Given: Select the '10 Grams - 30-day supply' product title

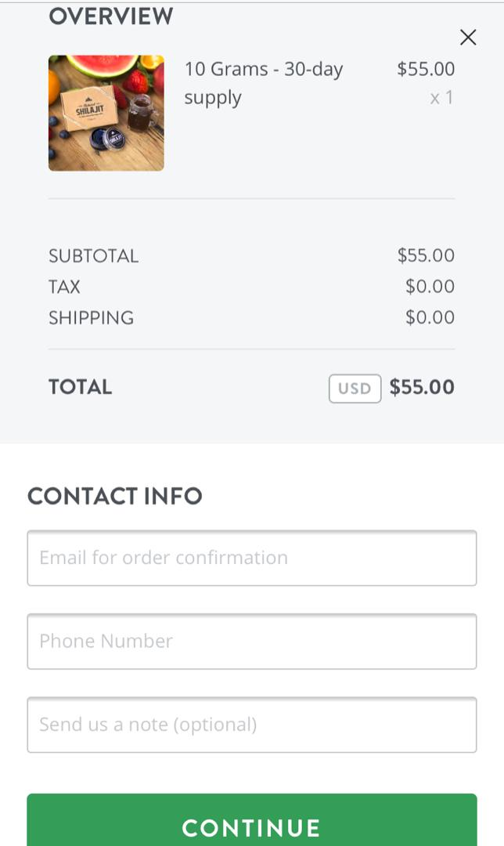Looking at the screenshot, I should pos(262,82).
